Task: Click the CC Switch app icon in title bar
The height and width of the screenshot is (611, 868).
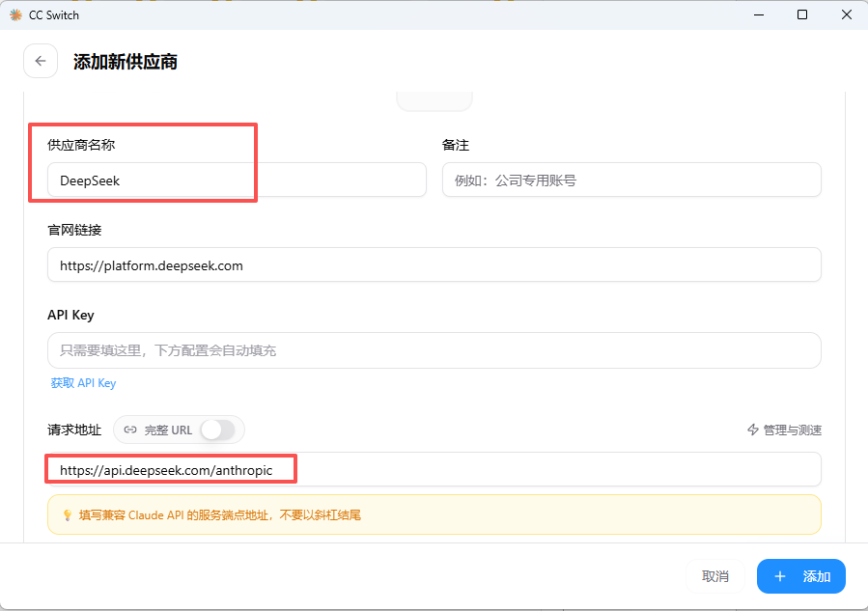Action: pos(16,14)
